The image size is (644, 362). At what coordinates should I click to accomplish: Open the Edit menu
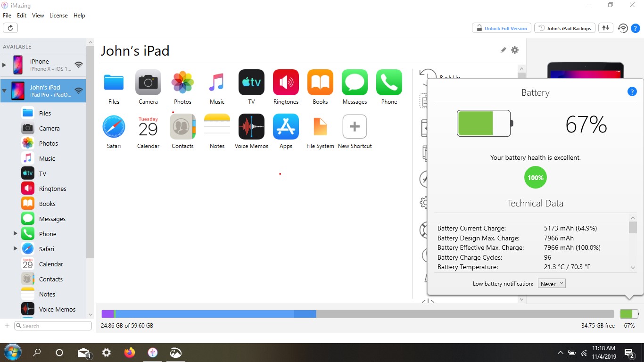coord(22,16)
